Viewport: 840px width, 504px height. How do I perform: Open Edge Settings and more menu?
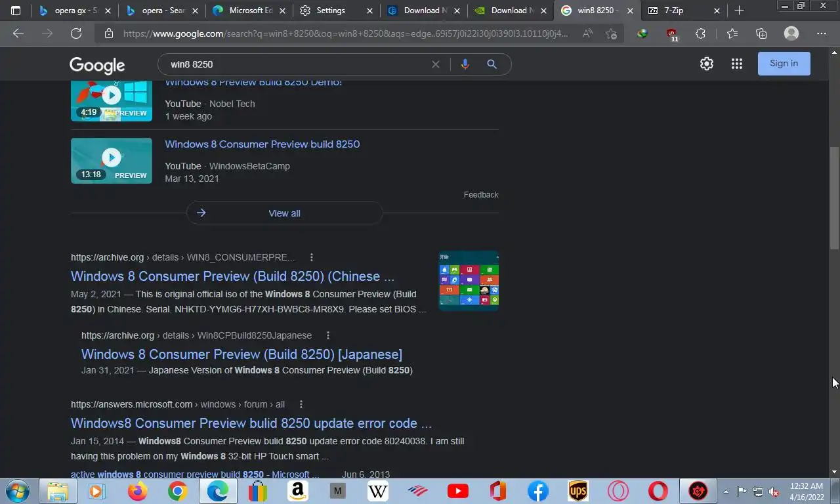point(822,33)
